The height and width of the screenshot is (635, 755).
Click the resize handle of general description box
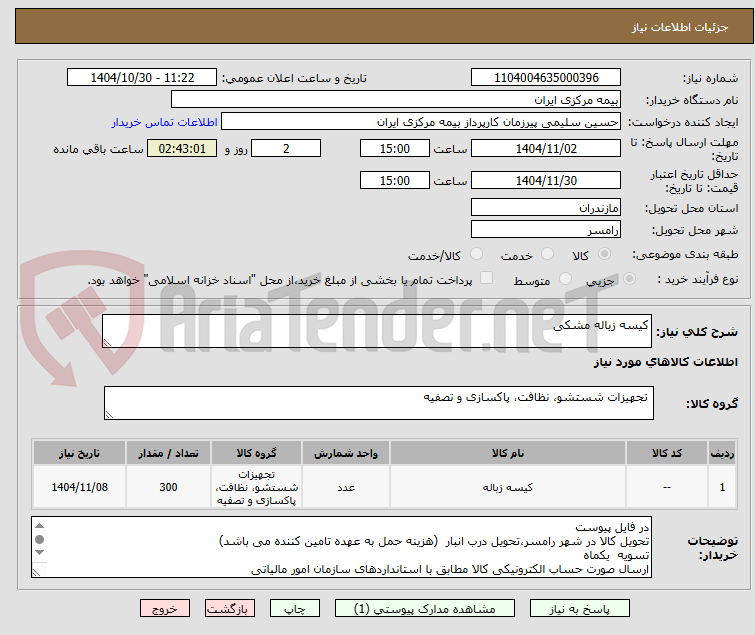(x=107, y=342)
